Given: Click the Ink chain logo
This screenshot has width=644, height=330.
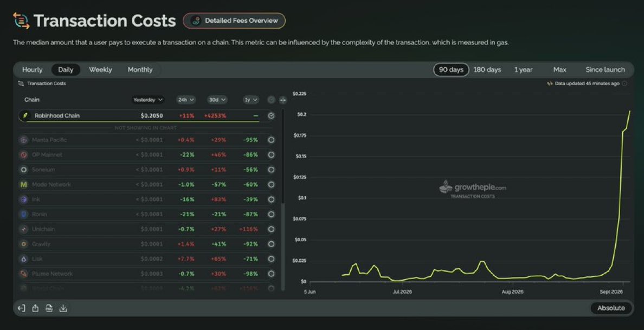Looking at the screenshot, I should point(24,199).
